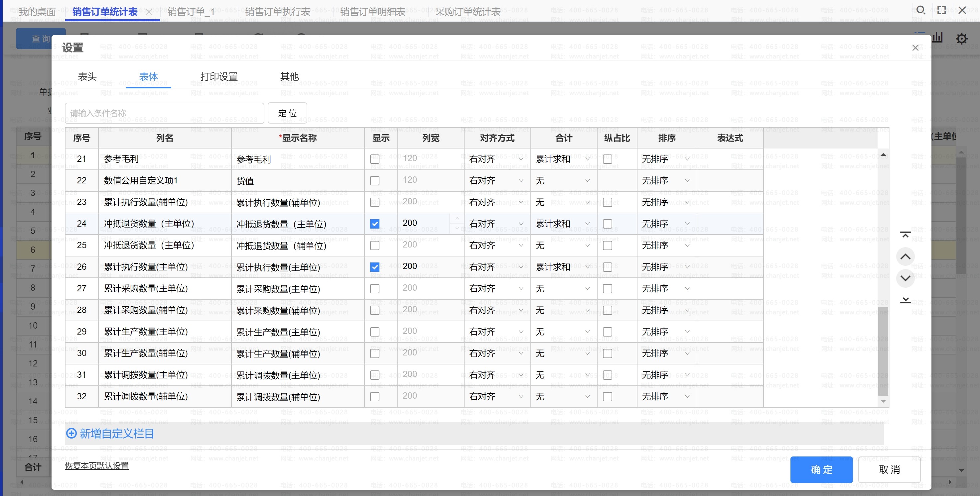
Task: Uncheck 显示 for 冲抵退货数量 row 24
Action: (x=375, y=224)
